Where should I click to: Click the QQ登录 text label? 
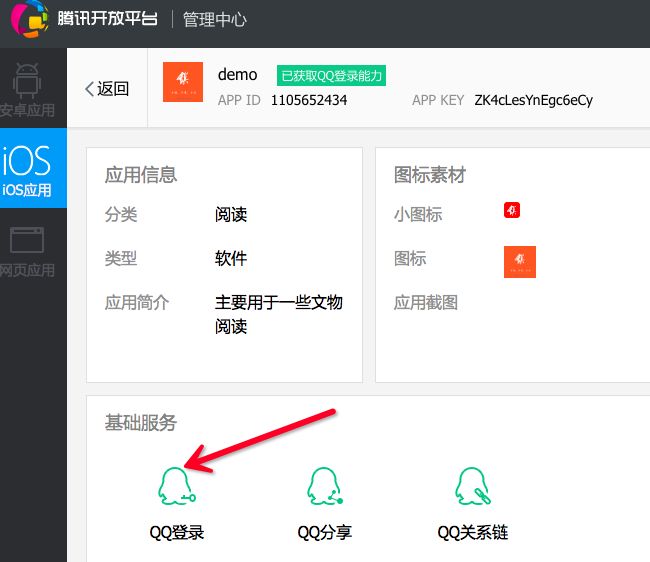click(x=177, y=533)
